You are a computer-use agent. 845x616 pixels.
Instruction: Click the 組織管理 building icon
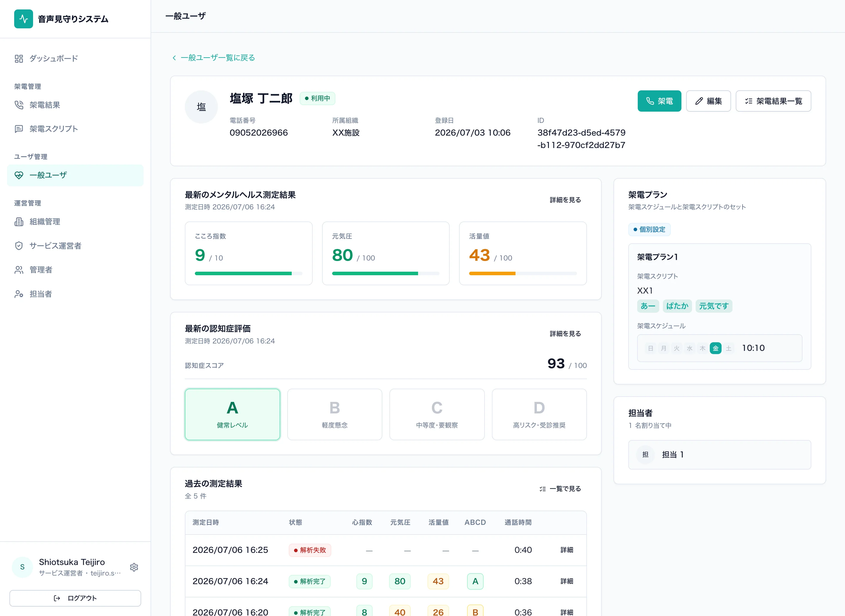19,222
